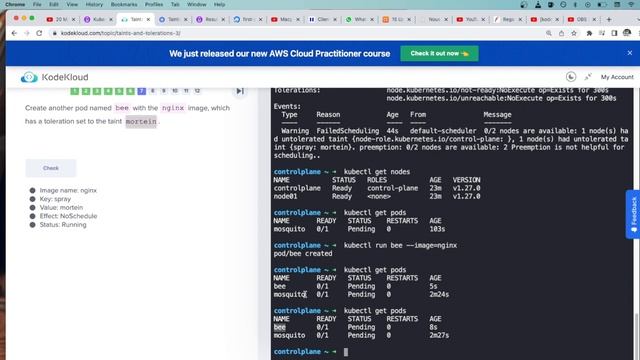Screen dimensions: 640x360
Task: Click the browser forward arrow
Action: click(x=27, y=33)
